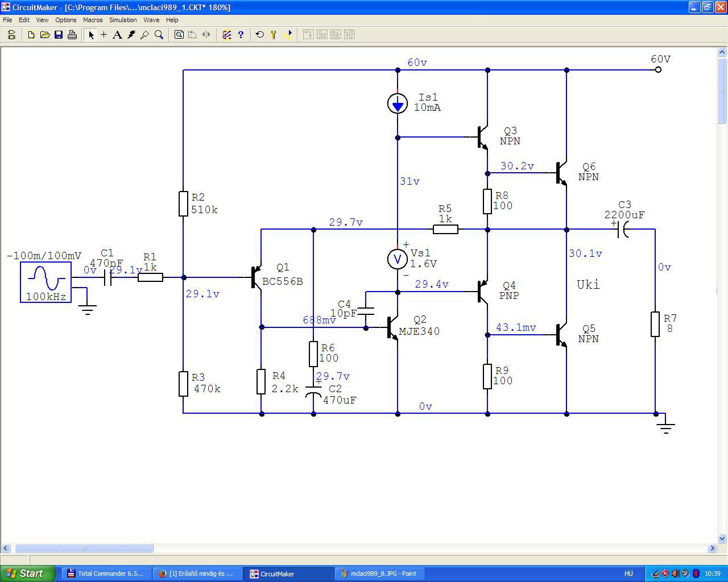Click the system tray clock 10:39
728x582 pixels.
pyautogui.click(x=713, y=573)
